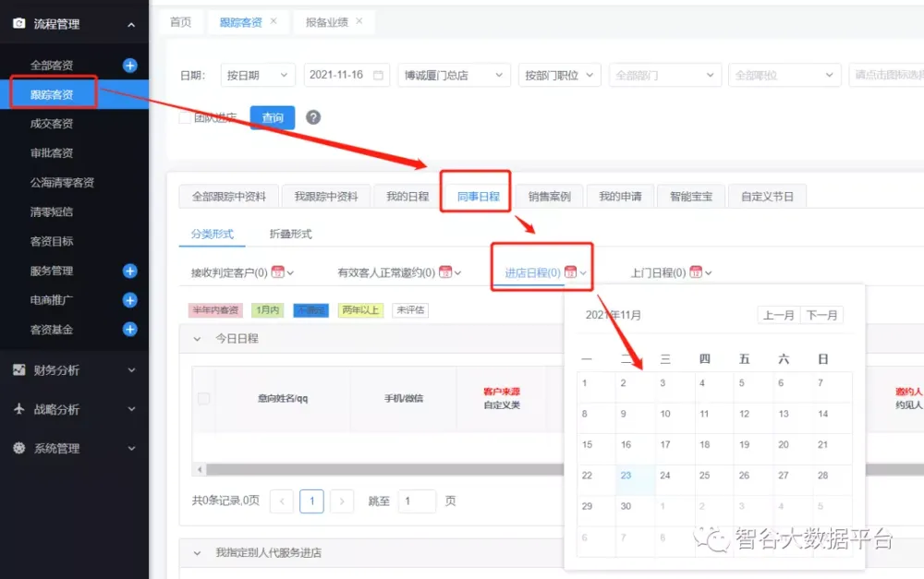Click the question mark help icon
Screen dimensions: 924x579
[x=313, y=117]
